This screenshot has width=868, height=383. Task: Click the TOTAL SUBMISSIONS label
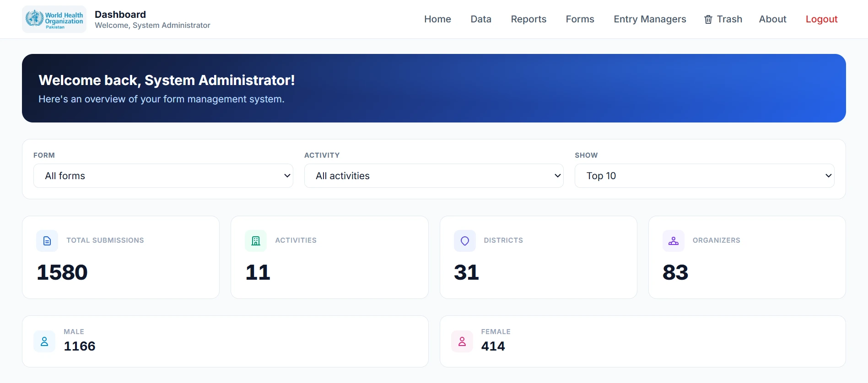click(105, 240)
